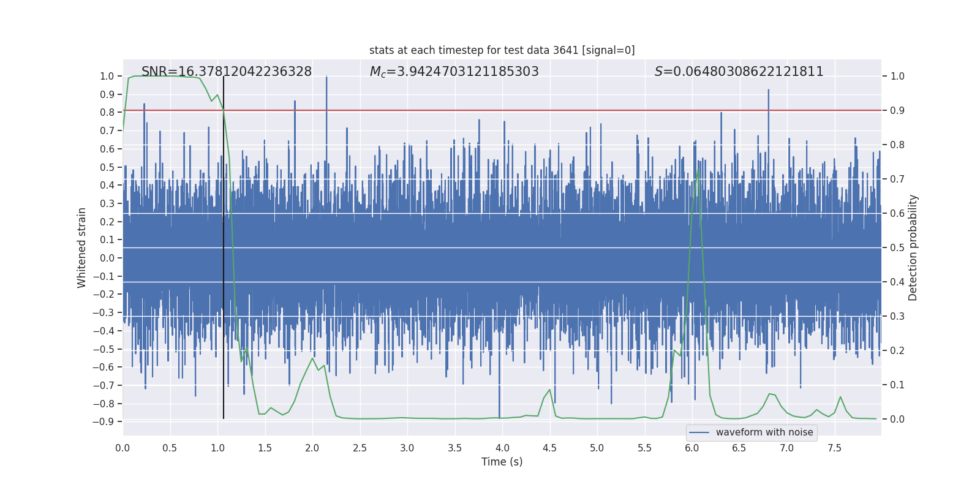Click the 0.9 tick on the detection probability axis
Viewport: 980px width, 490px height.
(897, 111)
